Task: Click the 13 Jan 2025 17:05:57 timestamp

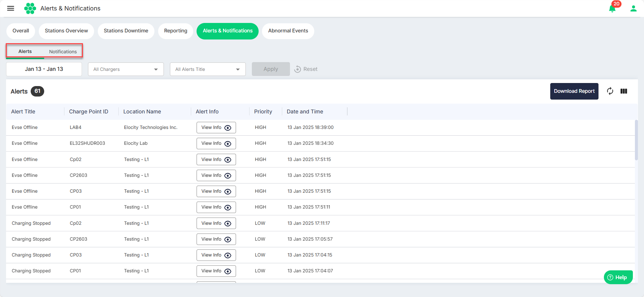Action: click(x=310, y=239)
